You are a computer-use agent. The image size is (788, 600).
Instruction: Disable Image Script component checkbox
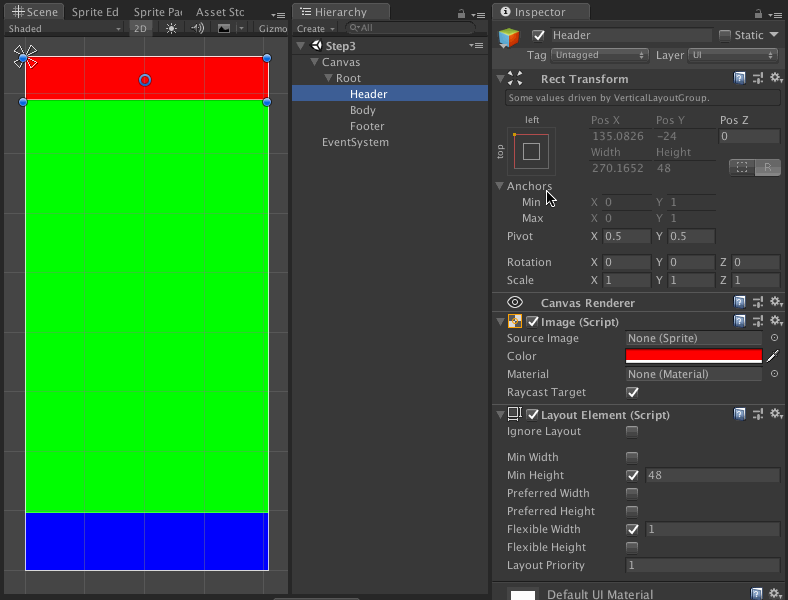pyautogui.click(x=532, y=322)
